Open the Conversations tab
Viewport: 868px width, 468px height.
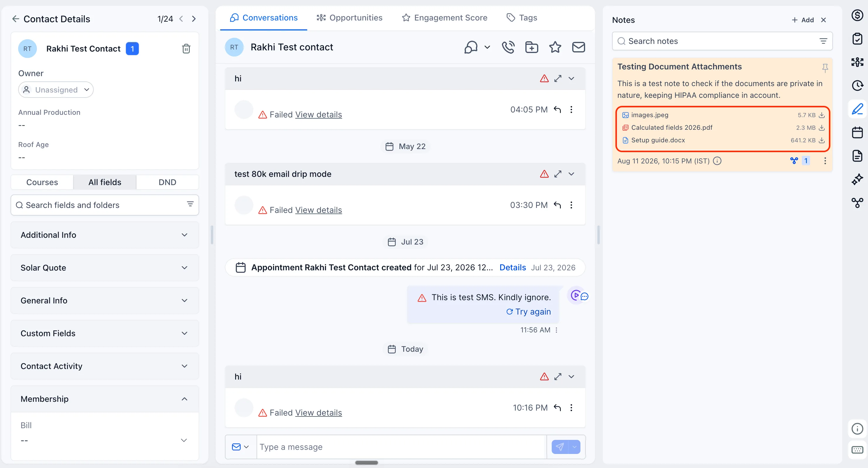pyautogui.click(x=264, y=18)
